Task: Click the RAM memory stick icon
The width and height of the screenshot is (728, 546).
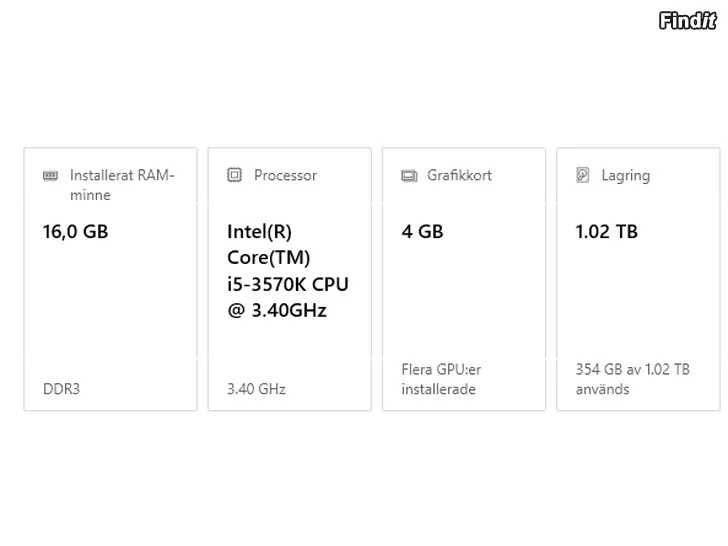Action: point(50,176)
